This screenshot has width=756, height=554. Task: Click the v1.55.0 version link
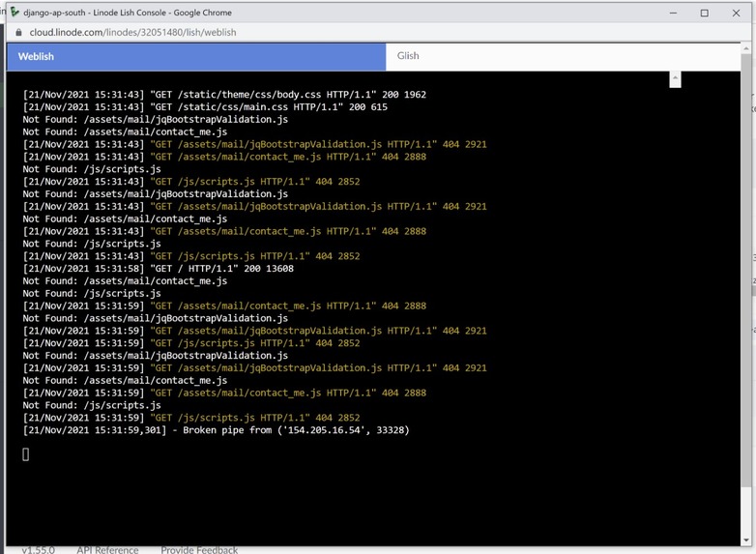pyautogui.click(x=38, y=550)
